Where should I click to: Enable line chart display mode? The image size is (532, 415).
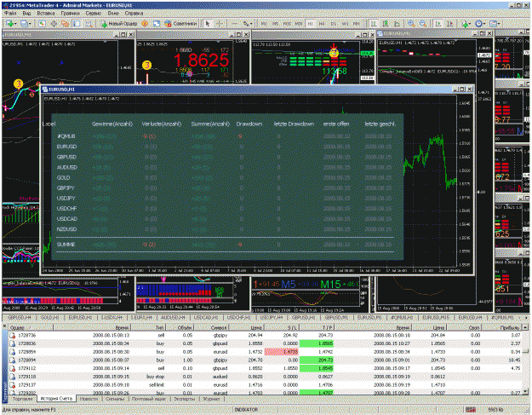[397, 23]
